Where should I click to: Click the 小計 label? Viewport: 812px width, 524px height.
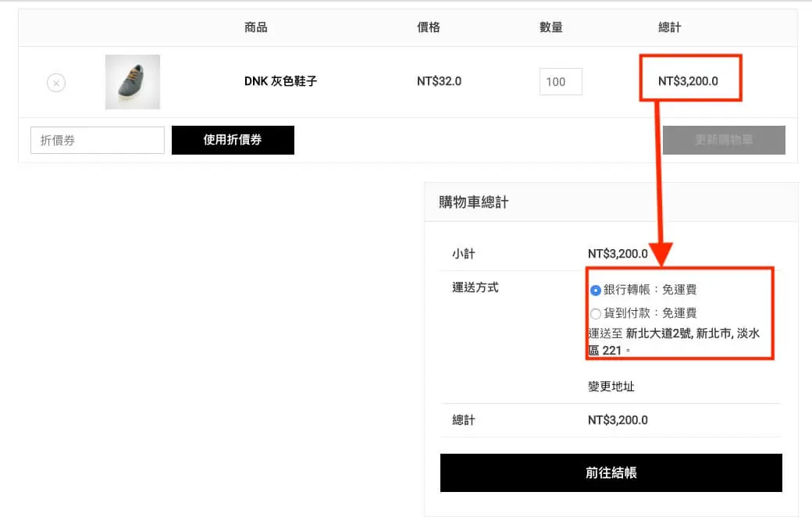pyautogui.click(x=464, y=254)
